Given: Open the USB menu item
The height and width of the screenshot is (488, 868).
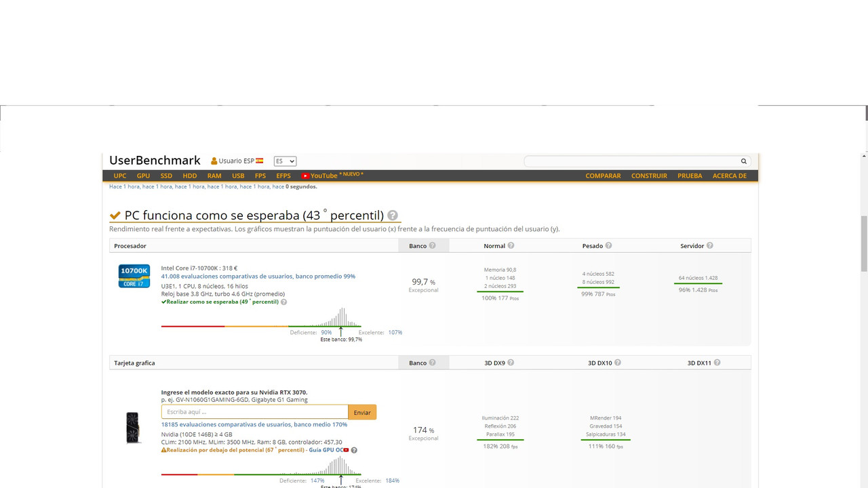Looking at the screenshot, I should pyautogui.click(x=238, y=176).
